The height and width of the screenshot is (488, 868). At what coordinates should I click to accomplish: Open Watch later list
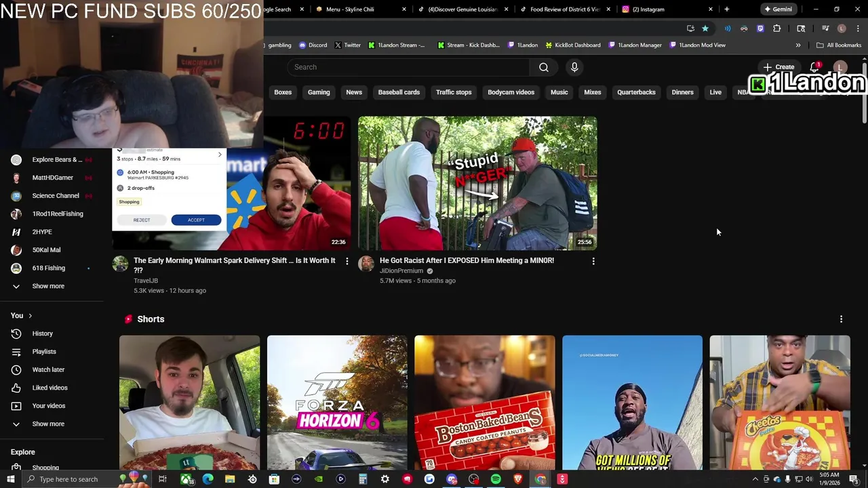point(48,369)
